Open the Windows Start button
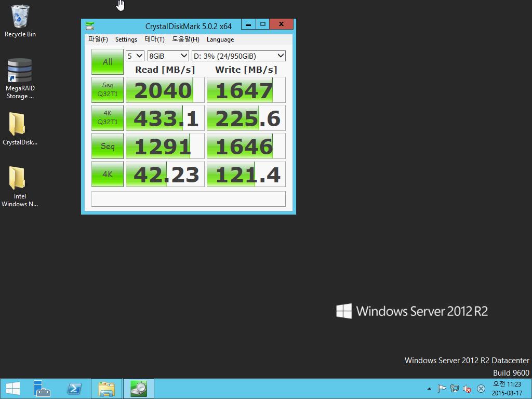 pyautogui.click(x=13, y=389)
